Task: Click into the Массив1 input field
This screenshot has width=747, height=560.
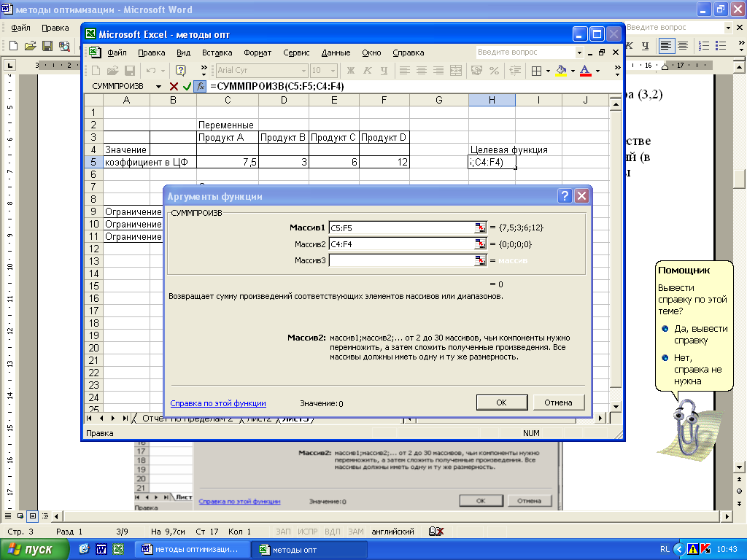Action: pos(402,227)
